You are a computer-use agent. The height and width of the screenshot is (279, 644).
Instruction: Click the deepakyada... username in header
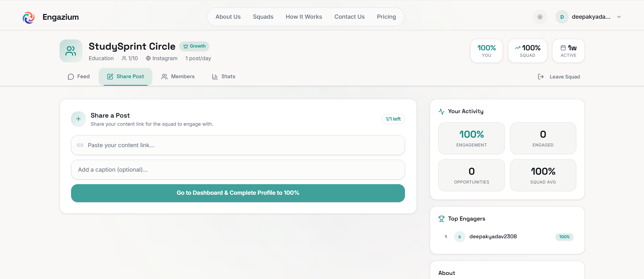[x=591, y=17]
